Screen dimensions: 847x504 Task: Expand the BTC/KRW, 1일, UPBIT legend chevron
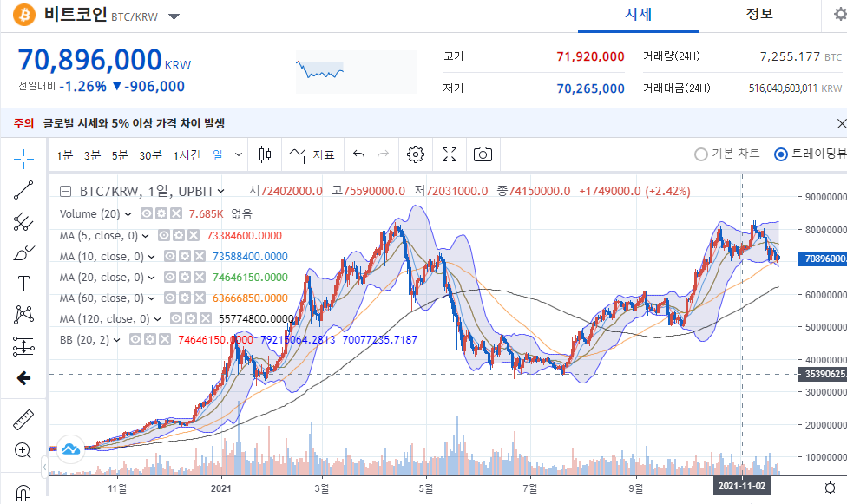[220, 191]
